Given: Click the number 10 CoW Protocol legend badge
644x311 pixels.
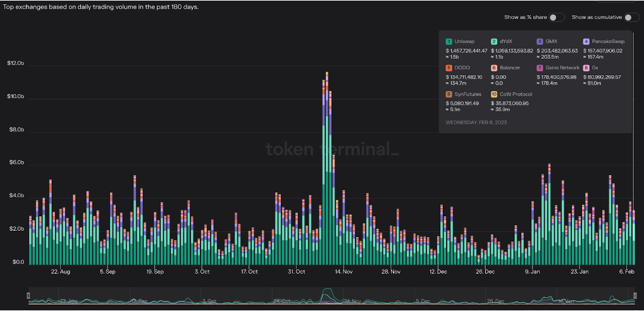Looking at the screenshot, I should point(494,94).
